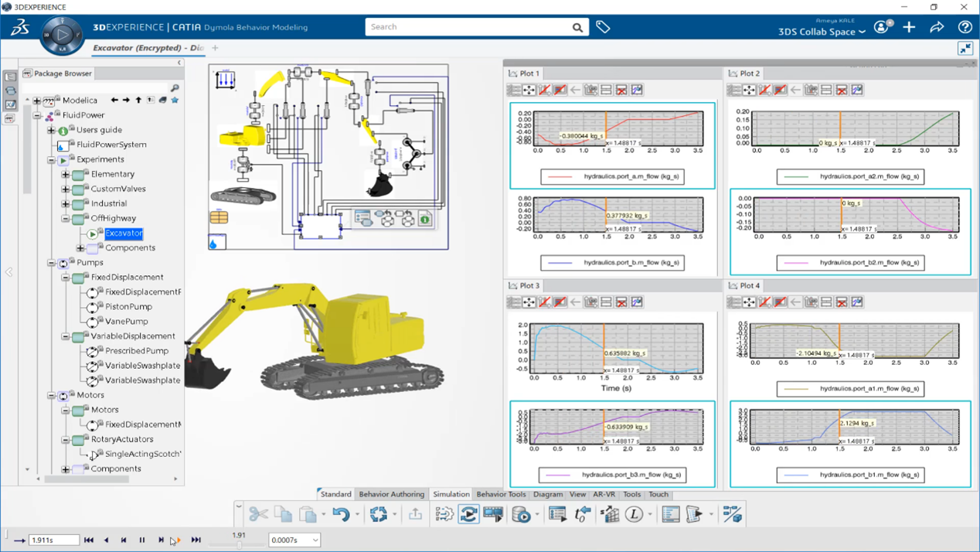Click the Update cycle arrows icon
The height and width of the screenshot is (552, 980).
click(378, 514)
